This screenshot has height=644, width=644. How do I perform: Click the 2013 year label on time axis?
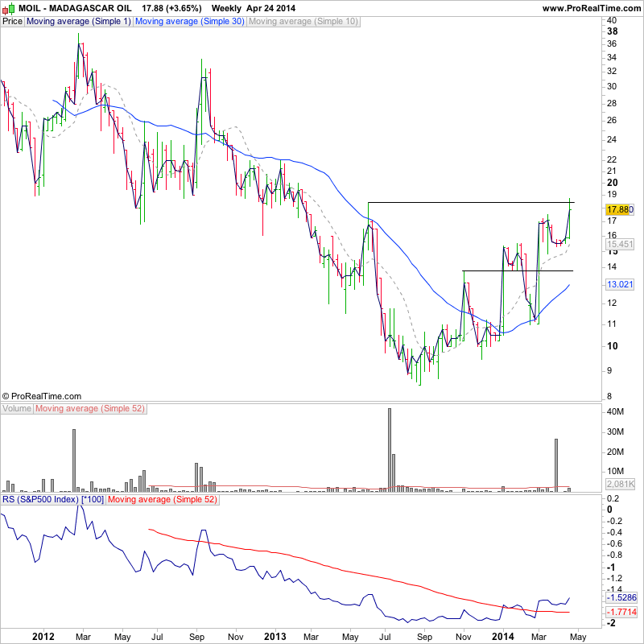(x=275, y=637)
